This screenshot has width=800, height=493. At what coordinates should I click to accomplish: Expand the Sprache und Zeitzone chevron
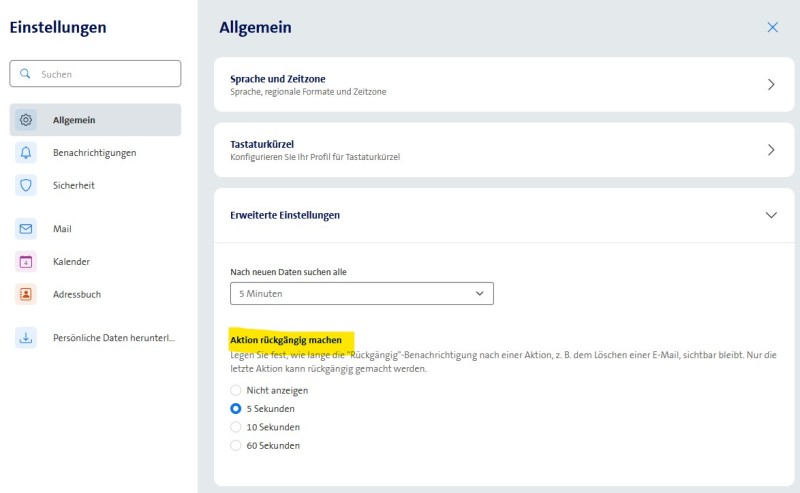(x=771, y=85)
